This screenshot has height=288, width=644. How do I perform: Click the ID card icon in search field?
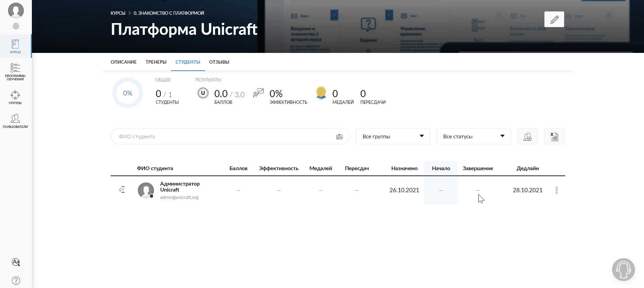coord(339,137)
